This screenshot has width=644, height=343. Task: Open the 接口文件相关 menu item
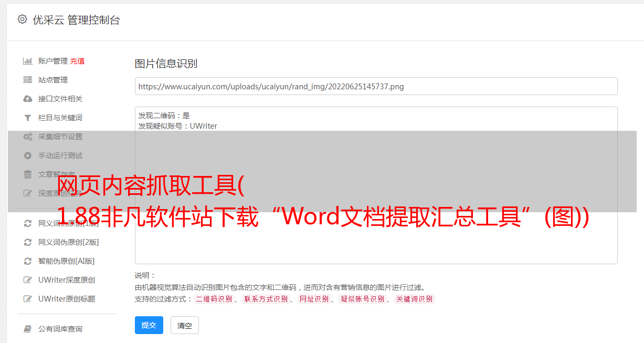[x=60, y=99]
